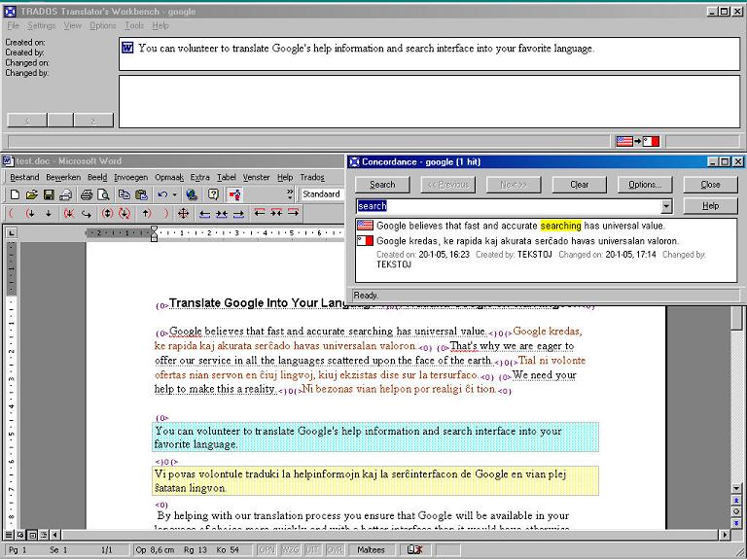Viewport: 747px width, 560px height.
Task: Click the Trados Concordance crosshair icon
Action: [x=183, y=213]
